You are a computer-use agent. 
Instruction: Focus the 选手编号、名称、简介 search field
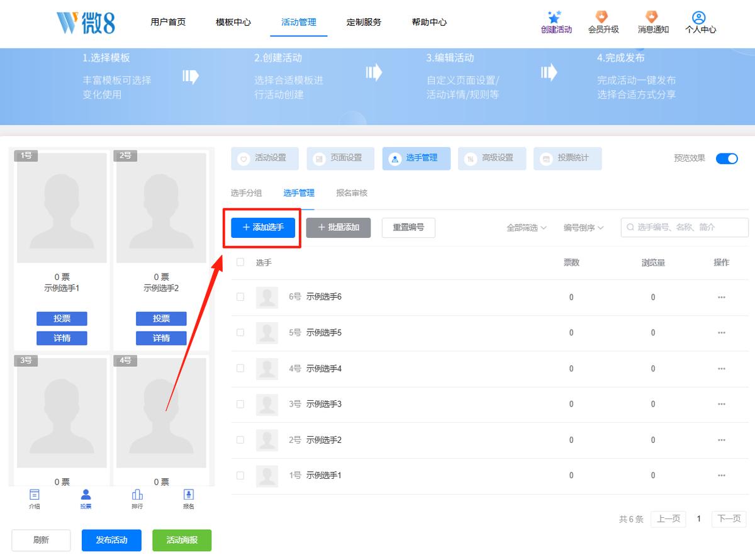tap(685, 227)
